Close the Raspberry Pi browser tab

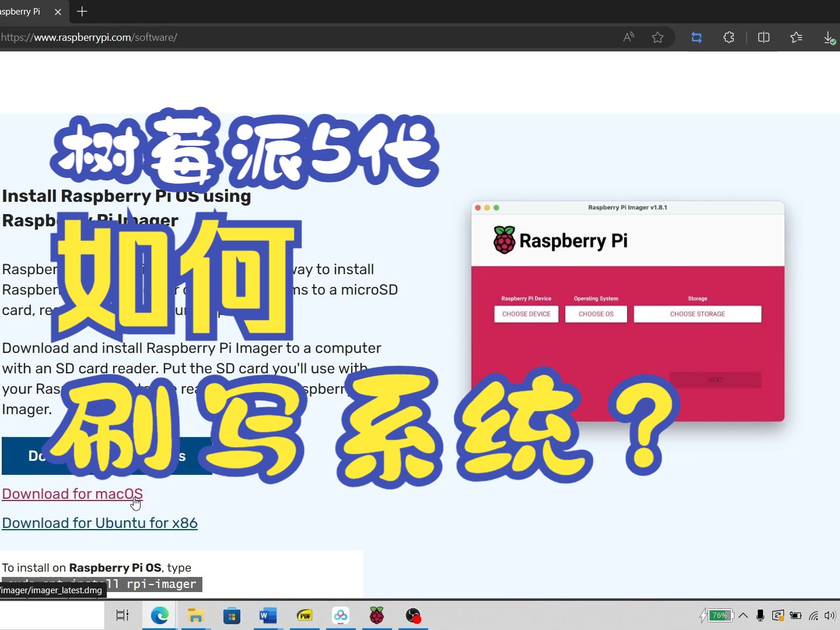coord(58,12)
